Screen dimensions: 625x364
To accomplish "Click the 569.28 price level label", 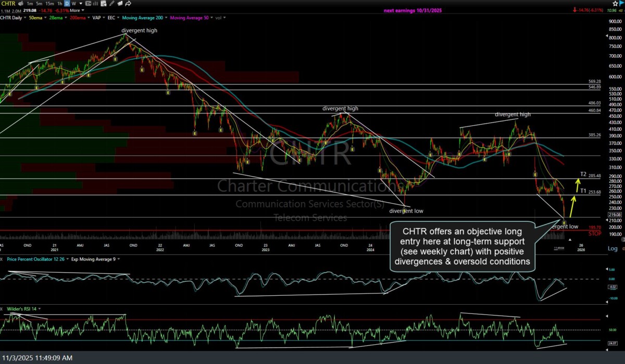I will coord(595,81).
